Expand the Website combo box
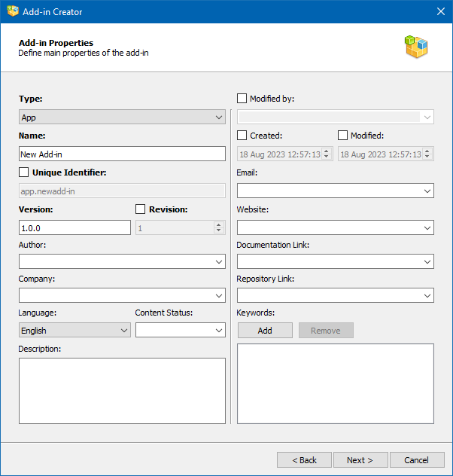The height and width of the screenshot is (476, 453). 427,227
